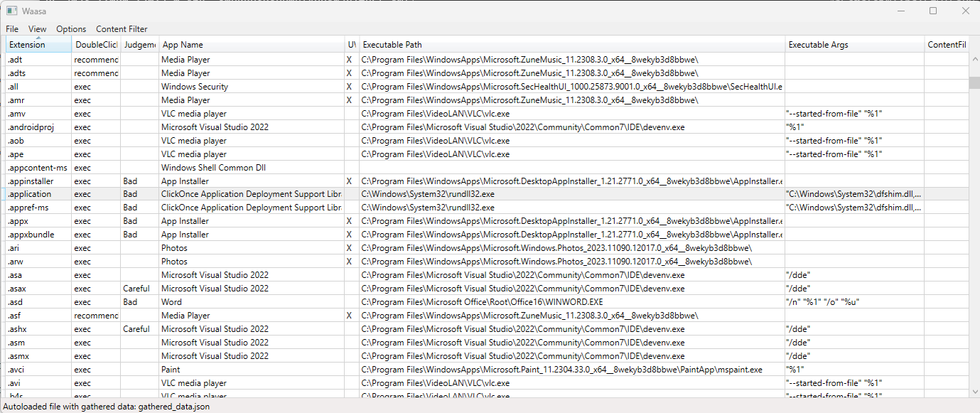Select the .avi extension cell
The width and height of the screenshot is (980, 413).
pos(38,383)
